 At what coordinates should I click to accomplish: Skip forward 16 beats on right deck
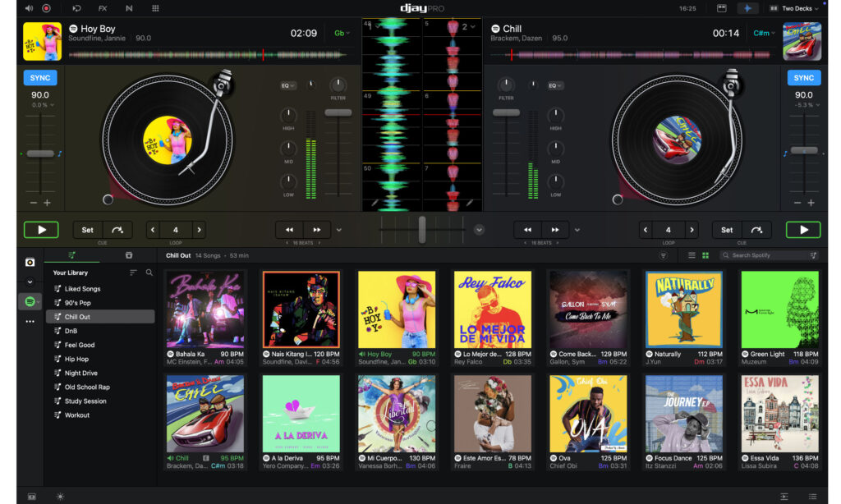tap(555, 230)
